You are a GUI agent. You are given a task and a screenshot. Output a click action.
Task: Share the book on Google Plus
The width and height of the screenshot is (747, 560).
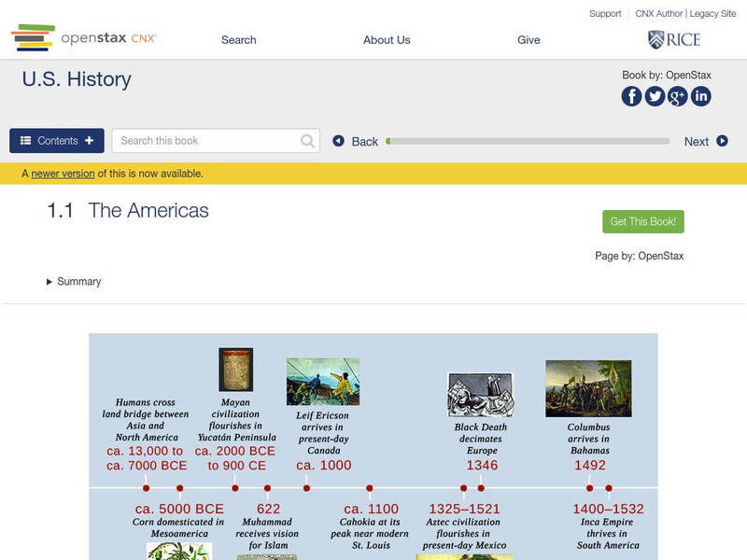(x=678, y=96)
